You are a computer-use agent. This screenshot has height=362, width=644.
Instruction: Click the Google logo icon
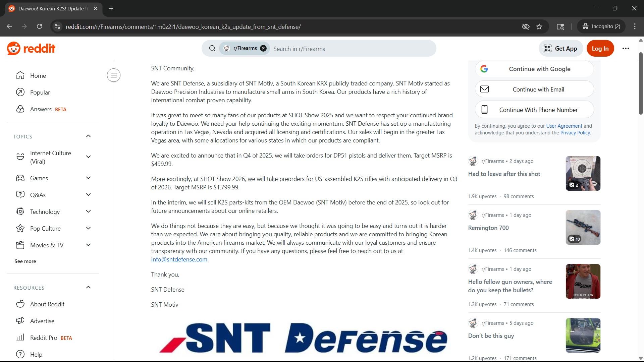pyautogui.click(x=484, y=69)
